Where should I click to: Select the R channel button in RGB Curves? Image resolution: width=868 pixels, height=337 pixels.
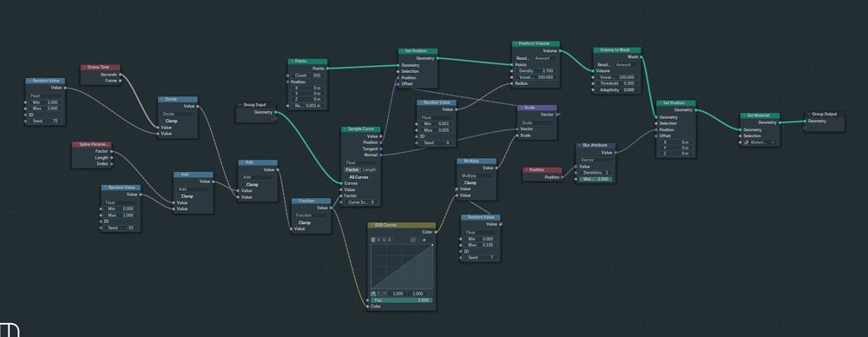(378, 240)
